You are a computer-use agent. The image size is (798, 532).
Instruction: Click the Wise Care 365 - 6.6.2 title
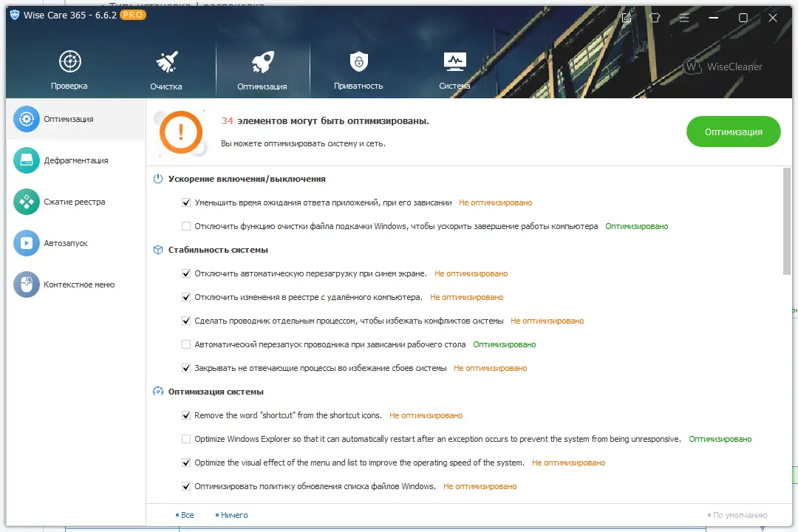coord(70,16)
